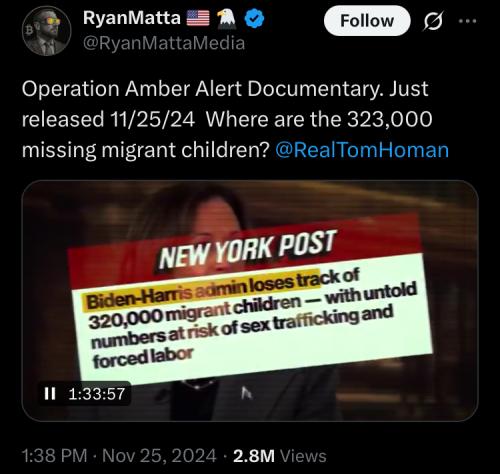This screenshot has width=500, height=474.
Task: Click RyanMatta's profile avatar
Action: 46,31
